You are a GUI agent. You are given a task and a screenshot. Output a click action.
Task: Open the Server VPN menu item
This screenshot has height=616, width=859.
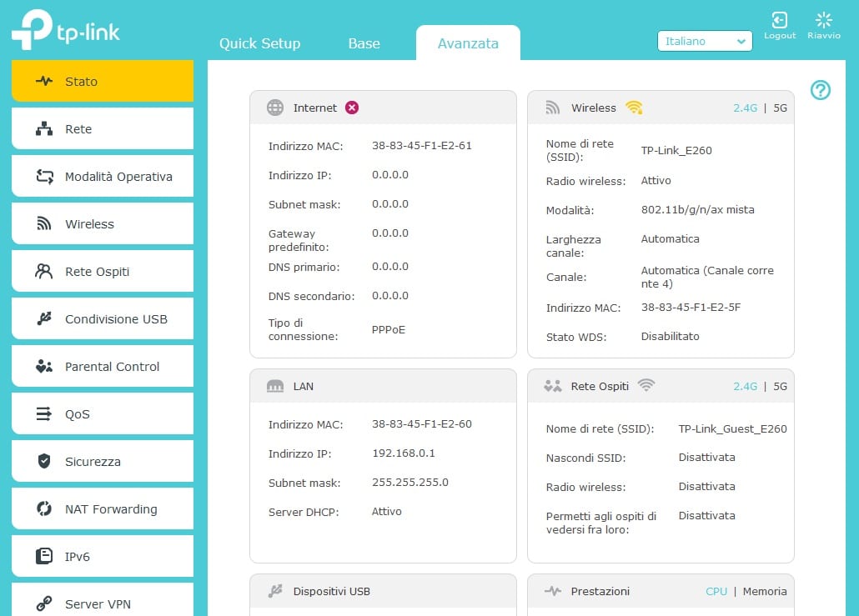103,603
